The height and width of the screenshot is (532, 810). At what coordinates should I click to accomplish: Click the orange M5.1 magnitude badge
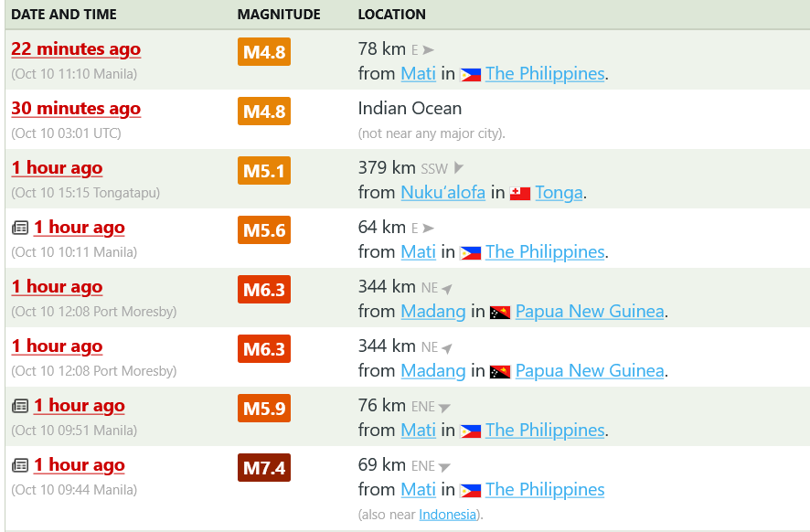click(264, 171)
